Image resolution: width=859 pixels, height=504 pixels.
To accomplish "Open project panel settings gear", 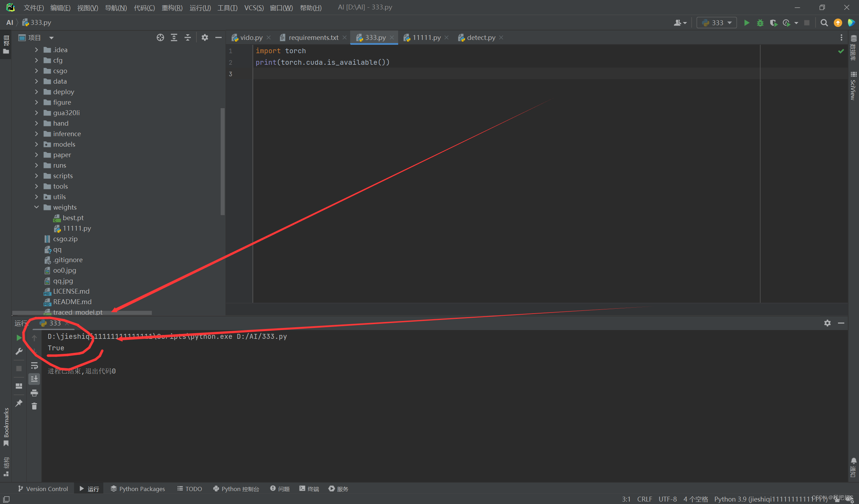I will tap(205, 37).
